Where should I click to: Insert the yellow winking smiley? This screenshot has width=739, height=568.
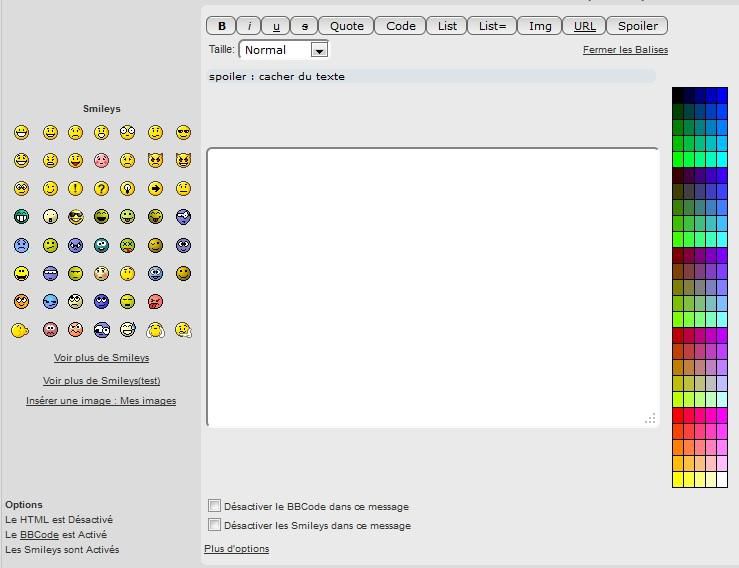50,189
